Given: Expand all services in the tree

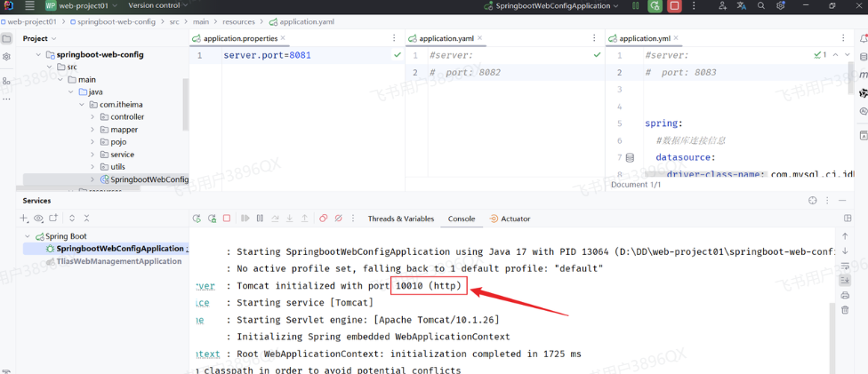Looking at the screenshot, I should pos(72,219).
